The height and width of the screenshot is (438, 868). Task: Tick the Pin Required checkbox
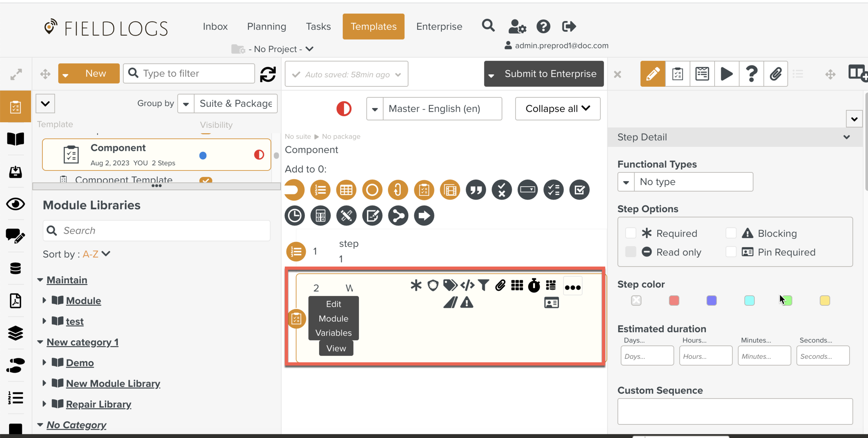click(x=731, y=252)
